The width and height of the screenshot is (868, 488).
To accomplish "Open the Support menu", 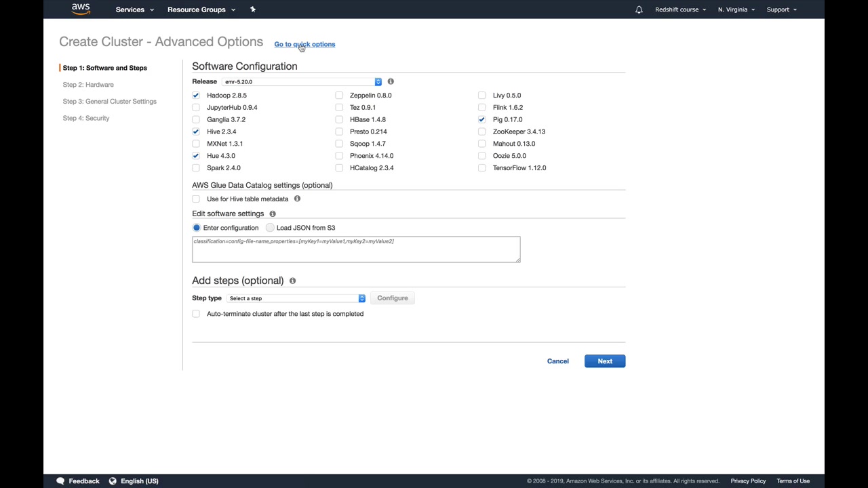I will pos(782,9).
